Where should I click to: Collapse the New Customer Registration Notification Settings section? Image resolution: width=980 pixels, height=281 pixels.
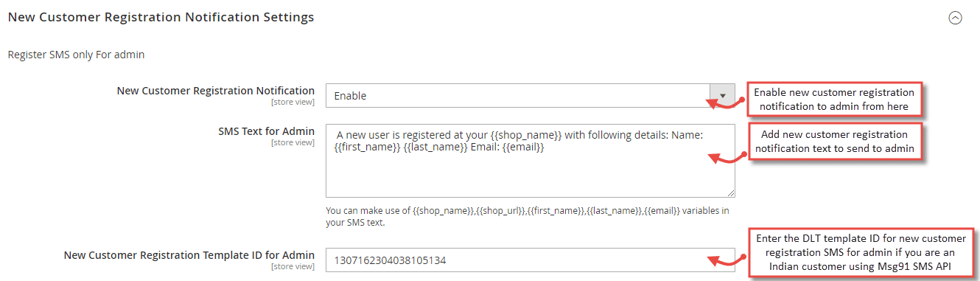pos(955,18)
